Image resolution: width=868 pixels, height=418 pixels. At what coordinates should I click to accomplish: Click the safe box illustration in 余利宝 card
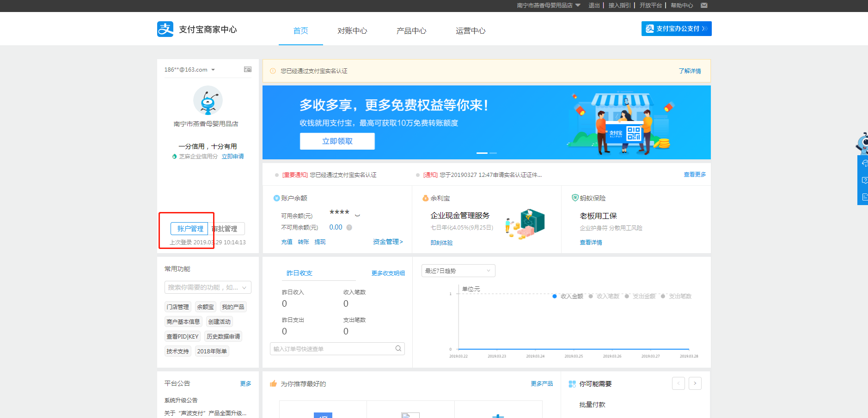coord(526,224)
